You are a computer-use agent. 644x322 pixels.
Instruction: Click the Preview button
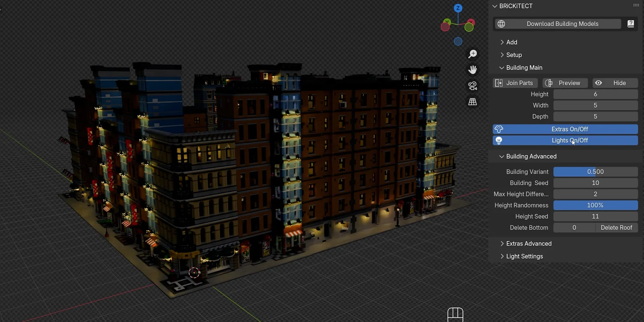coord(565,83)
